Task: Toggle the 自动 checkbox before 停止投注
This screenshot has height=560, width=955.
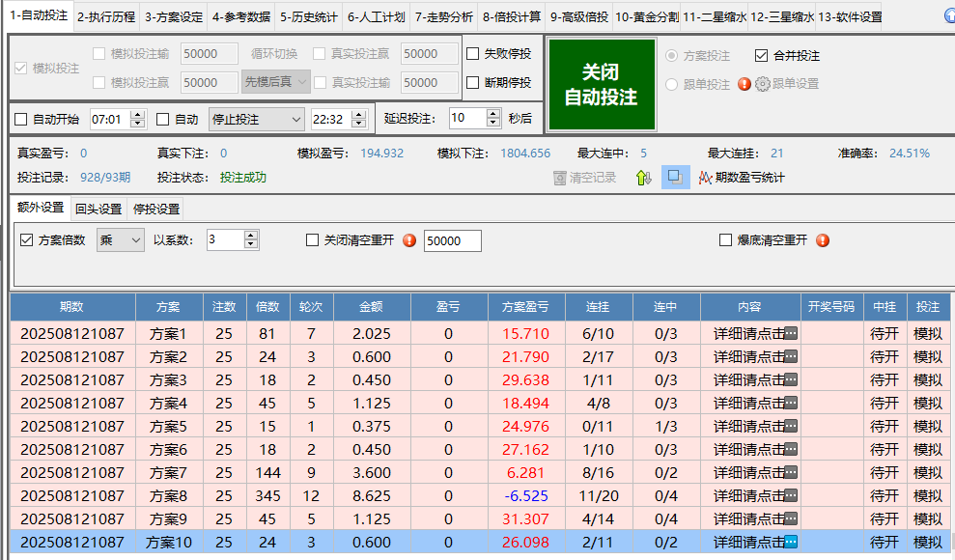Action: 162,120
